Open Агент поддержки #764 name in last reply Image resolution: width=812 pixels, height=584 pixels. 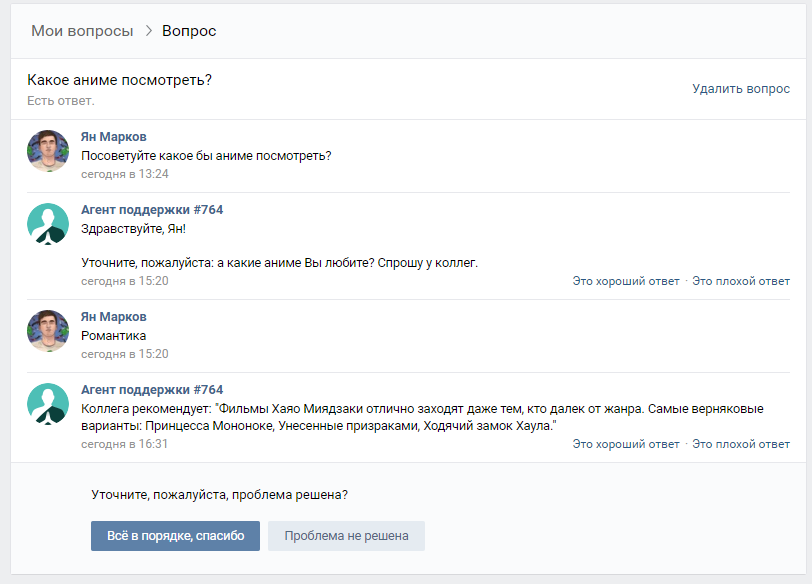[152, 389]
